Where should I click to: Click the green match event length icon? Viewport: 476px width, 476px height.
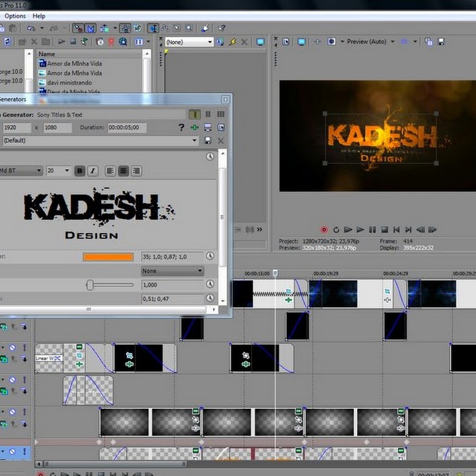click(195, 127)
